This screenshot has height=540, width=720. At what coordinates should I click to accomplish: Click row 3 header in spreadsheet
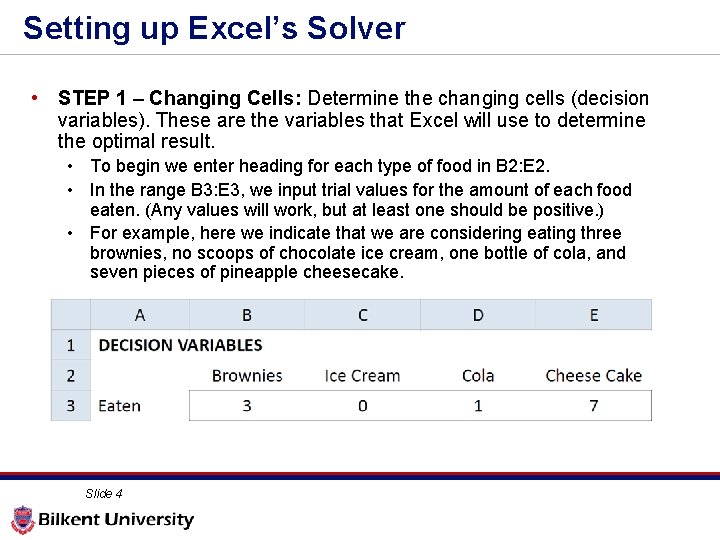pos(71,406)
